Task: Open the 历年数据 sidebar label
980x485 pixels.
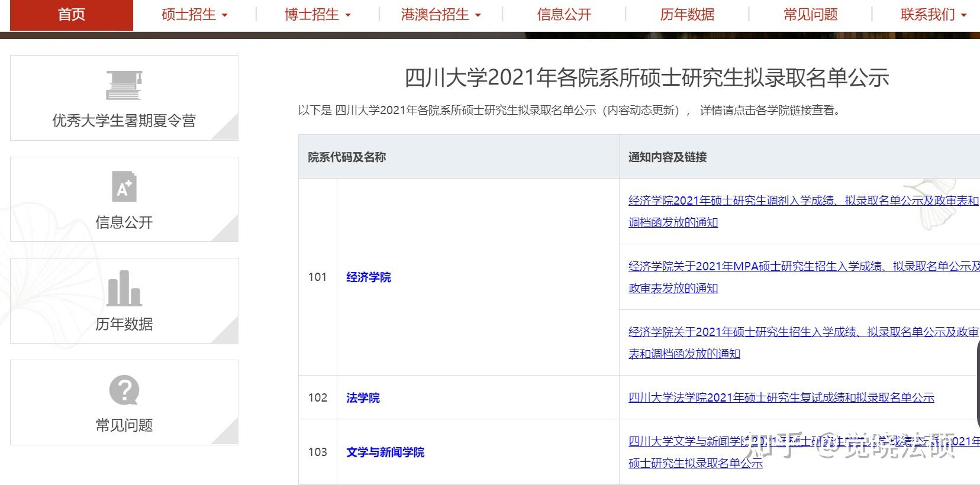Action: click(x=124, y=324)
